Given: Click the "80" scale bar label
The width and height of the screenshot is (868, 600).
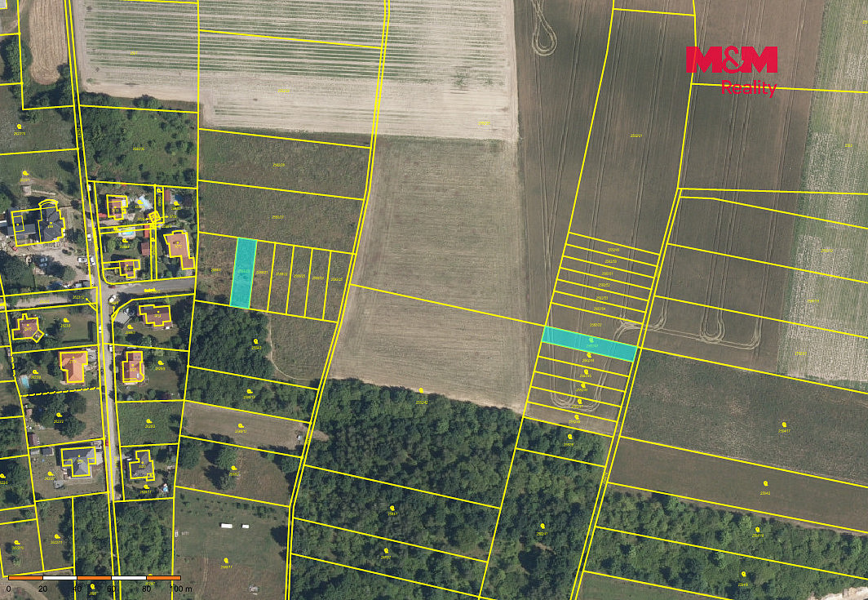Looking at the screenshot, I should pyautogui.click(x=146, y=589).
